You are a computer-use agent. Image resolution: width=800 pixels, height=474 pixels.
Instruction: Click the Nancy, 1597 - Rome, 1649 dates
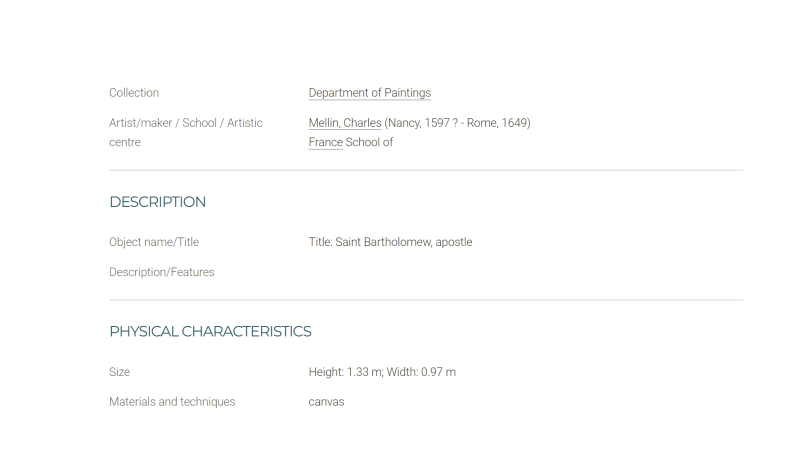pyautogui.click(x=457, y=123)
